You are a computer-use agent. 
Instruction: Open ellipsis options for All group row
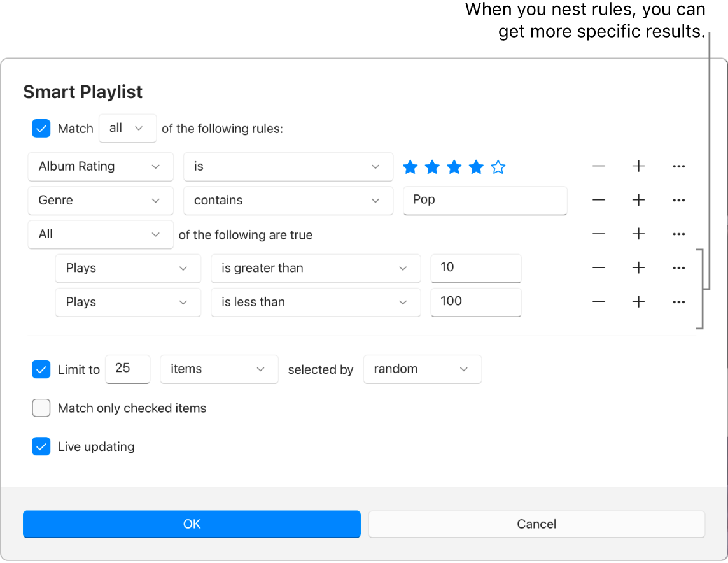point(679,234)
